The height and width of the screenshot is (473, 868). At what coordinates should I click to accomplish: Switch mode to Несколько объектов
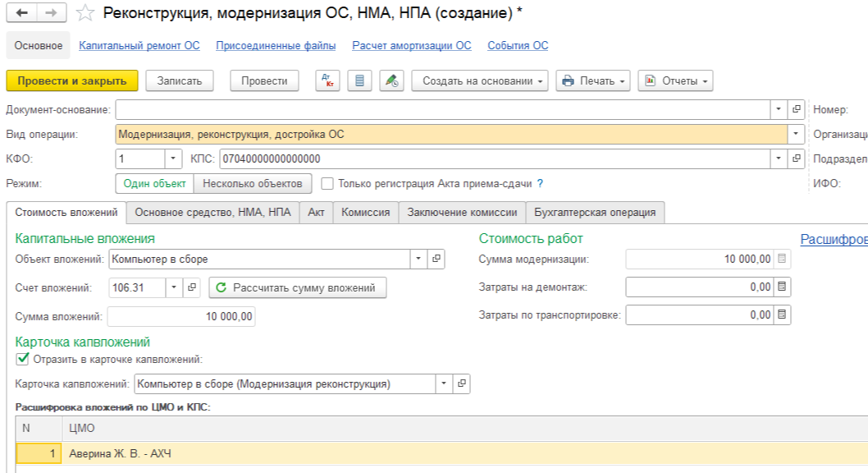point(253,183)
